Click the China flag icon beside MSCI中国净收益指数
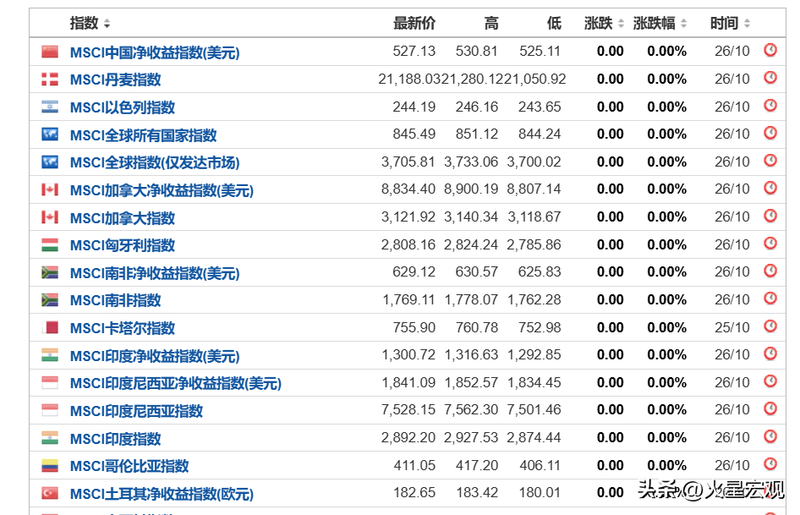The height and width of the screenshot is (515, 800). pyautogui.click(x=49, y=52)
